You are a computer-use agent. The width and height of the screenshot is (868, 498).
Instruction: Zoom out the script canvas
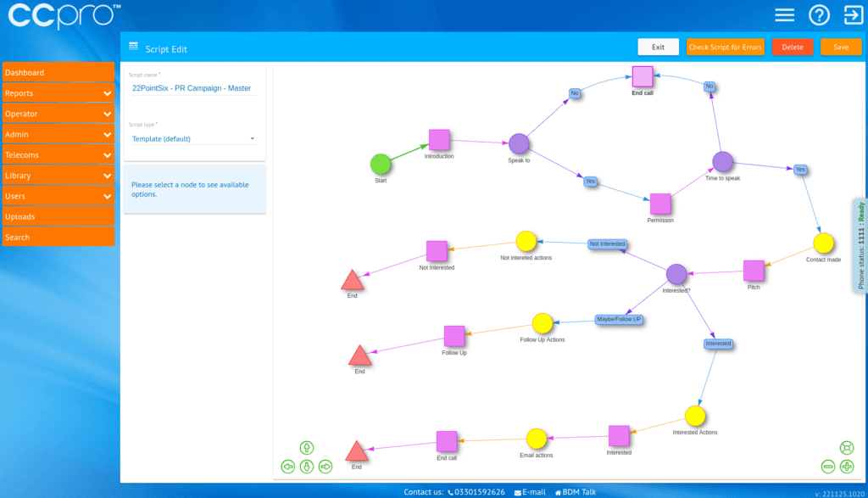pyautogui.click(x=828, y=467)
